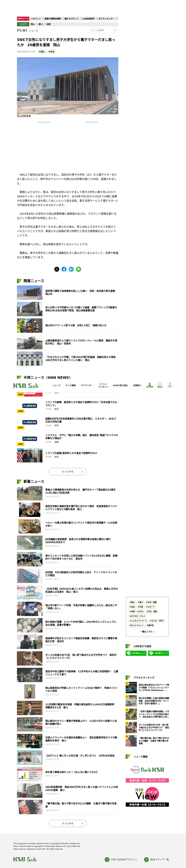Viewport: 186px width, 868px height.
Task: Open 縁むすびネット hot word link
Action: [x=72, y=19]
